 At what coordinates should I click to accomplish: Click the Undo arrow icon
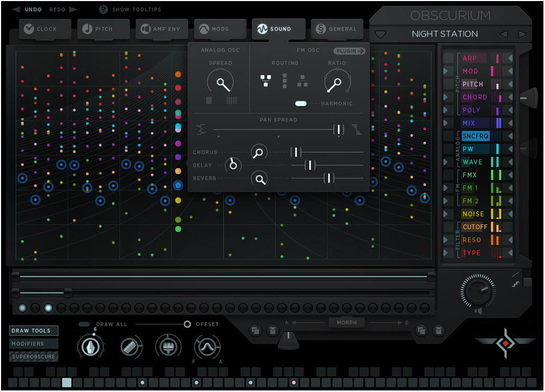click(x=16, y=10)
